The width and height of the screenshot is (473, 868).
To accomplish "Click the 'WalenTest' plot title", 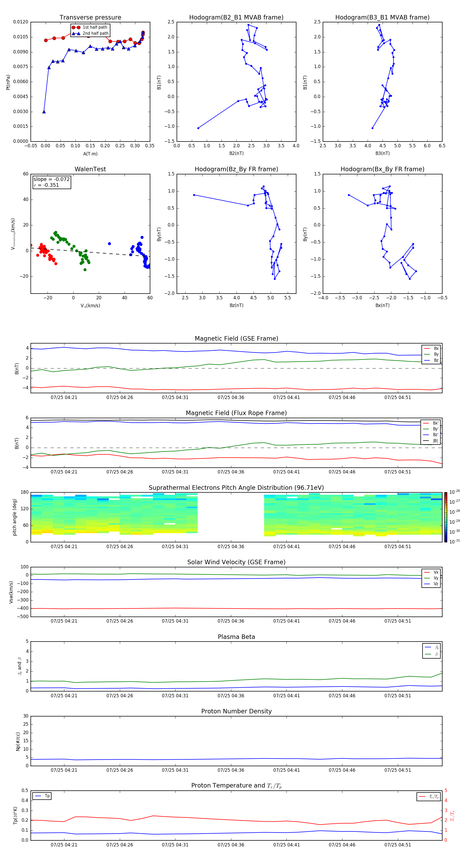I will [x=90, y=169].
